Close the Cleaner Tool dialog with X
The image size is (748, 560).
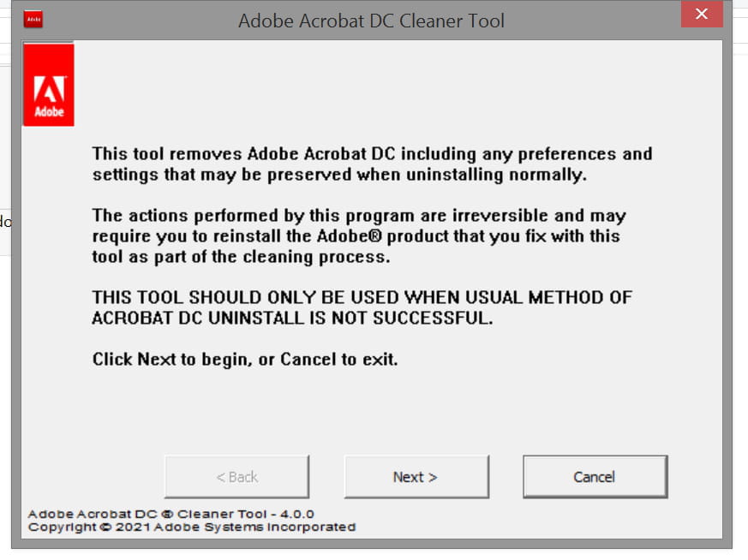[x=702, y=14]
